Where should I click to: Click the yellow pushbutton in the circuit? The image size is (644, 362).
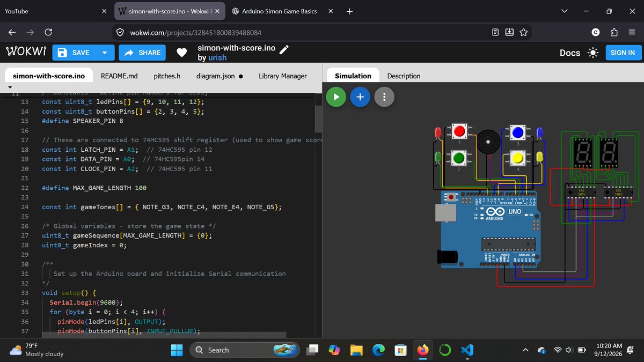[x=518, y=158]
